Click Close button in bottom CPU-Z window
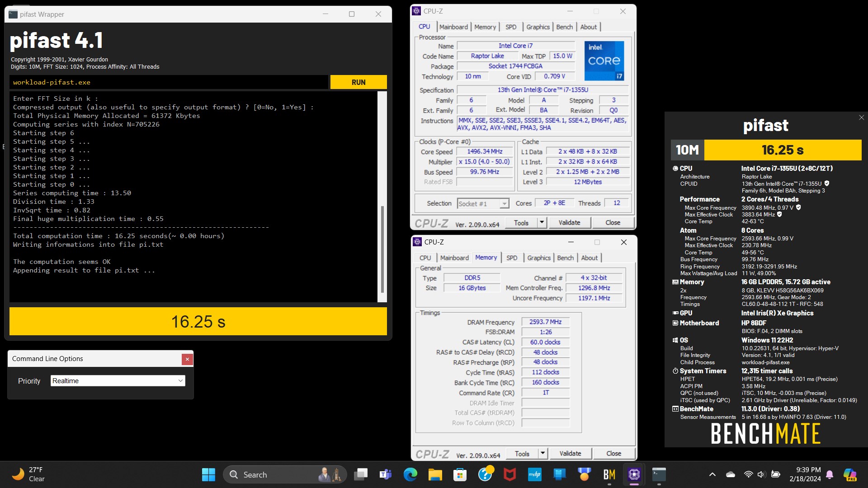This screenshot has width=868, height=488. tap(613, 454)
